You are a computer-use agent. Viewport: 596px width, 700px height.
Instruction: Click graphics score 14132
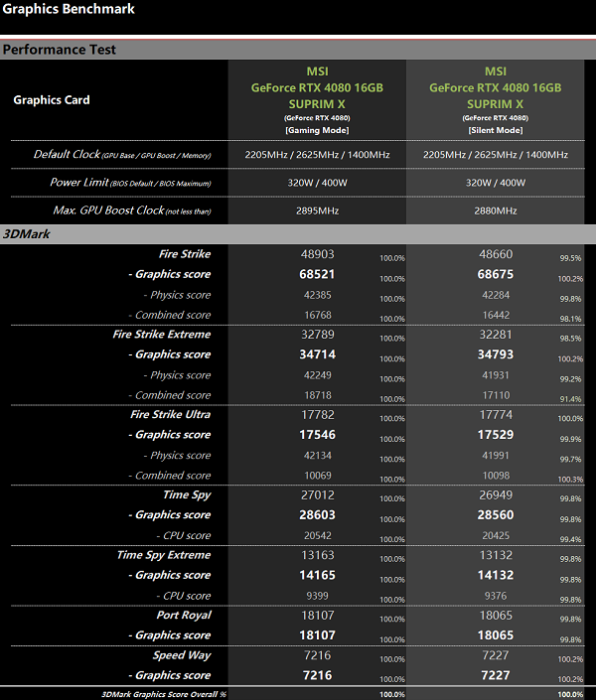(x=496, y=576)
